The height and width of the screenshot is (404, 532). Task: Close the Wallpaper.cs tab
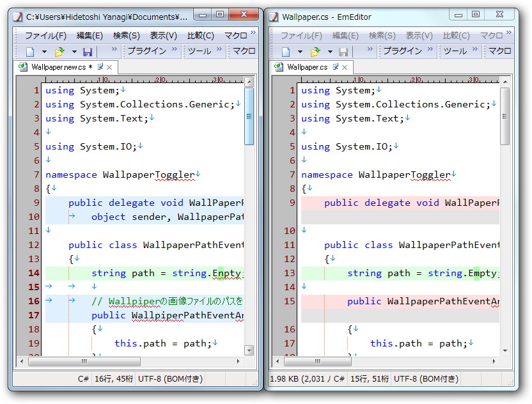[345, 68]
